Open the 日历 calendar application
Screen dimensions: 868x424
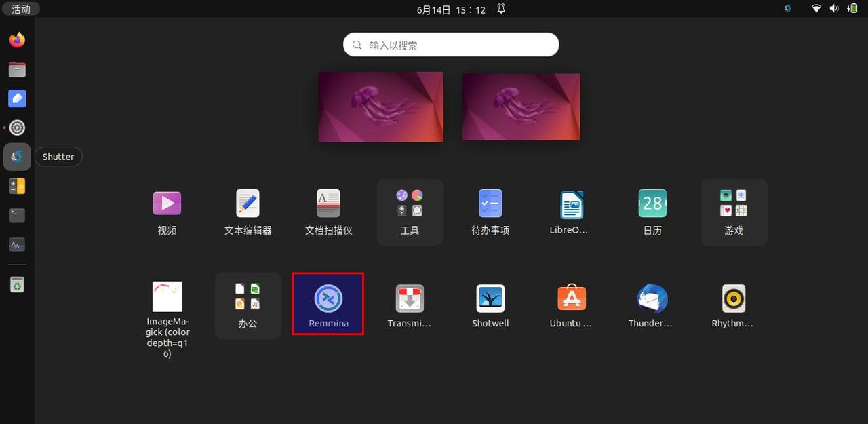pos(651,204)
